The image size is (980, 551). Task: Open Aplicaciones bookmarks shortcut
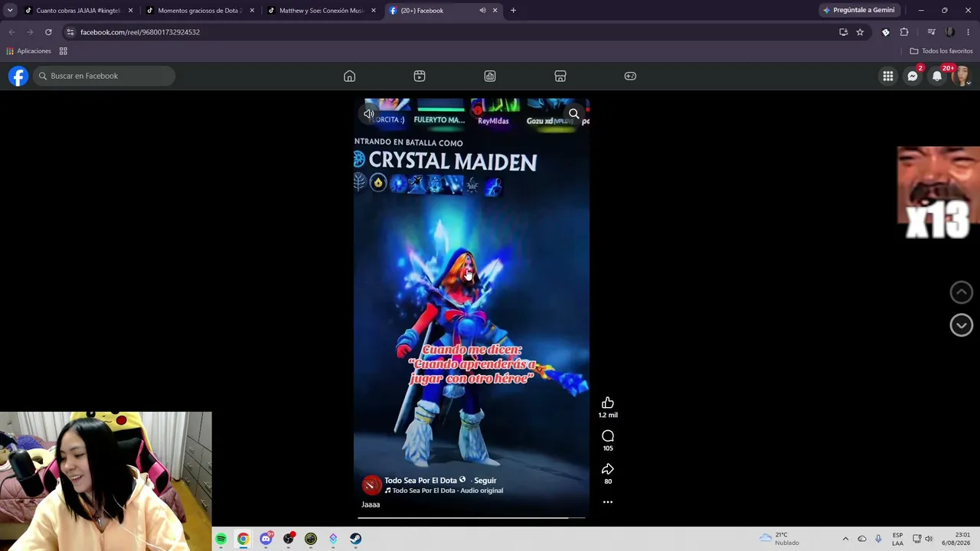tap(28, 51)
